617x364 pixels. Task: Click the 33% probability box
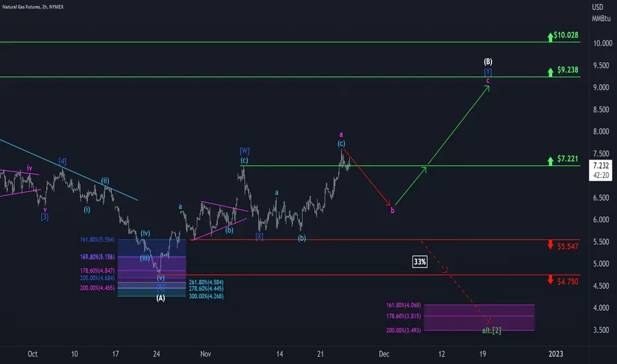tap(420, 261)
